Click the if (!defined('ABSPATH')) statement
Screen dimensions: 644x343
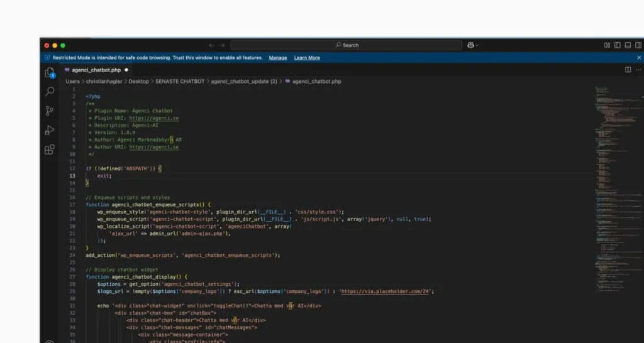tap(124, 168)
